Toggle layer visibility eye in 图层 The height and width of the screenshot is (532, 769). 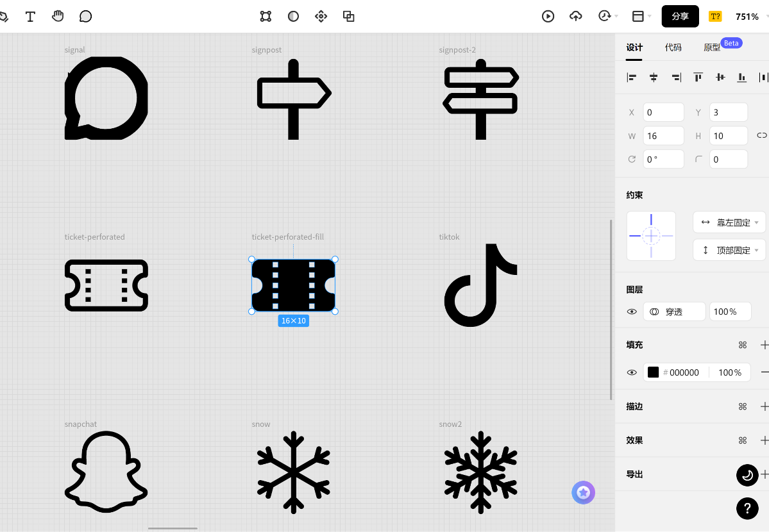pyautogui.click(x=632, y=312)
